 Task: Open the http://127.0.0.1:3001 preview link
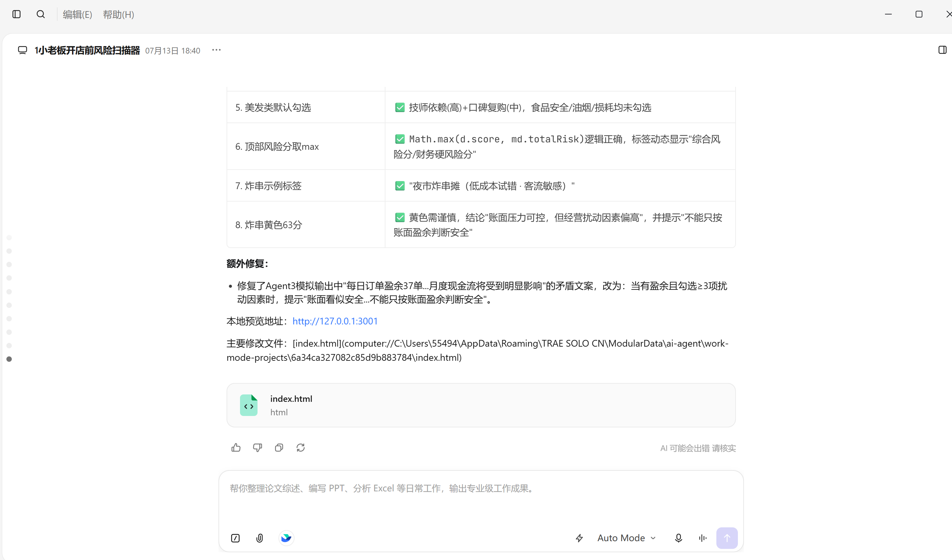[335, 321]
